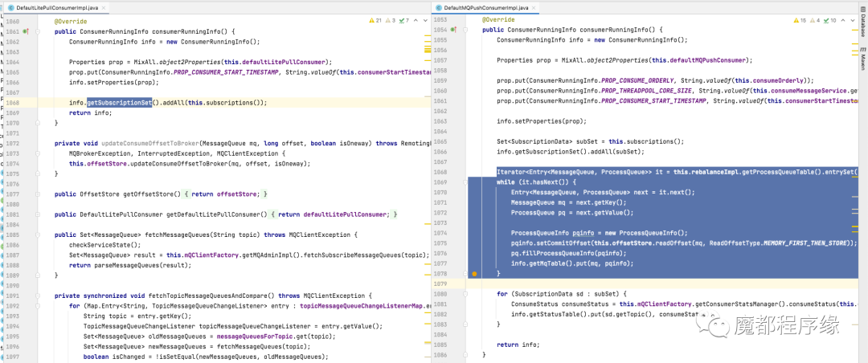Click 'return info;' on line 1869 left editor

[90, 113]
